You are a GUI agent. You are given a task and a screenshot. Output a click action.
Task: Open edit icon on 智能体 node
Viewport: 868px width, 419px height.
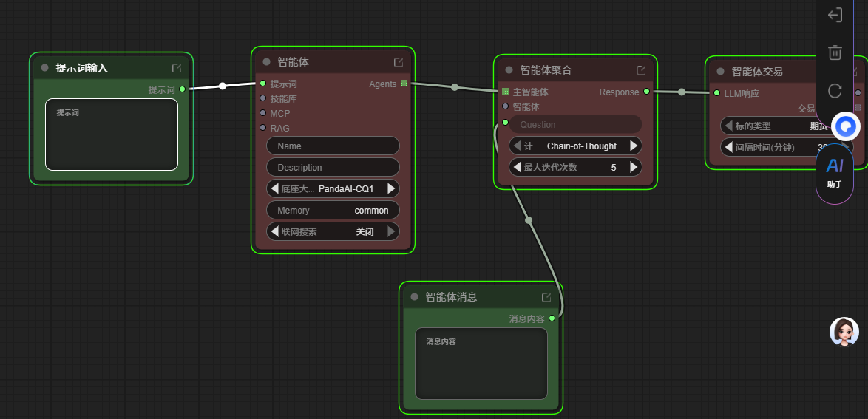tap(399, 62)
